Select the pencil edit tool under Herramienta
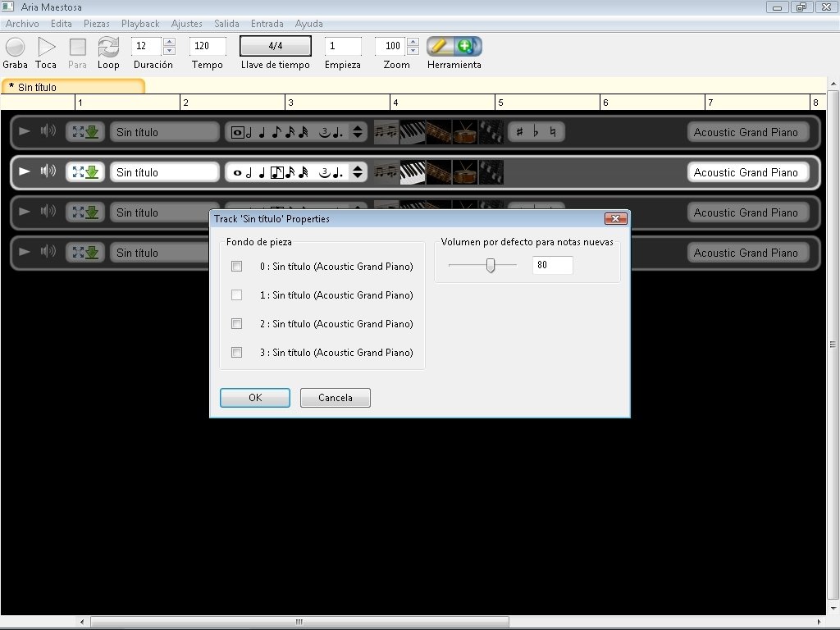 click(x=441, y=47)
